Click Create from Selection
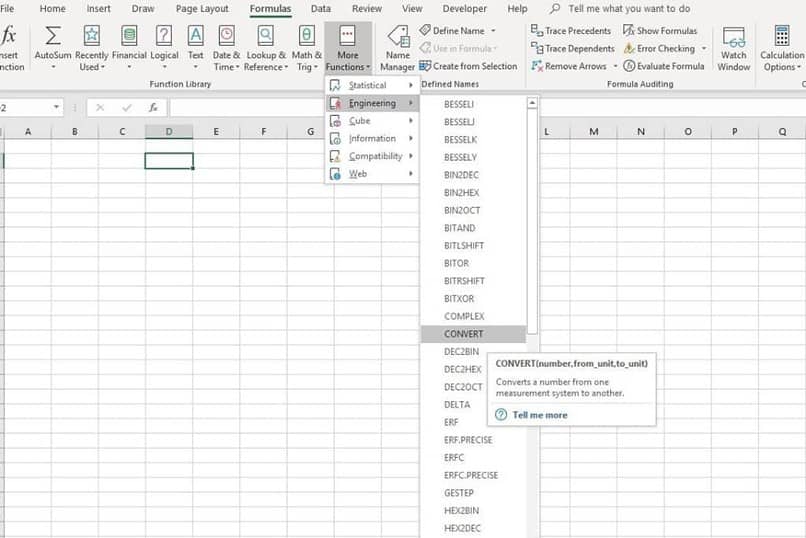806x538 pixels. point(468,66)
